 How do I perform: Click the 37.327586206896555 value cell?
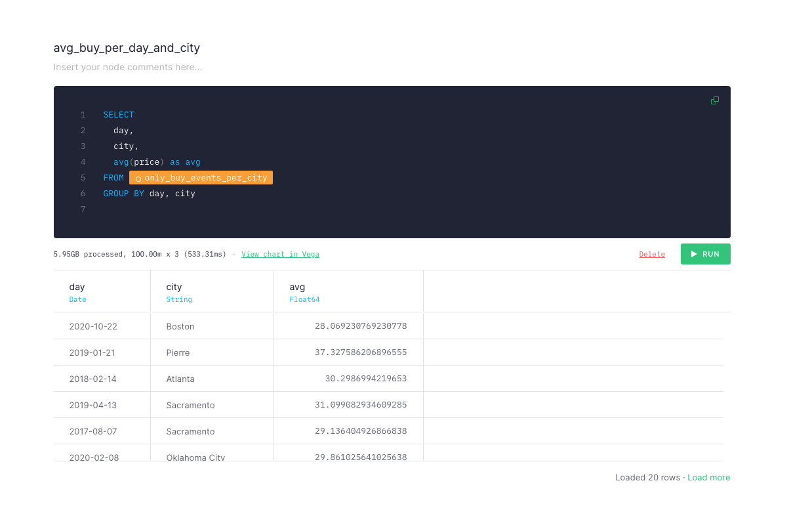[x=348, y=352]
